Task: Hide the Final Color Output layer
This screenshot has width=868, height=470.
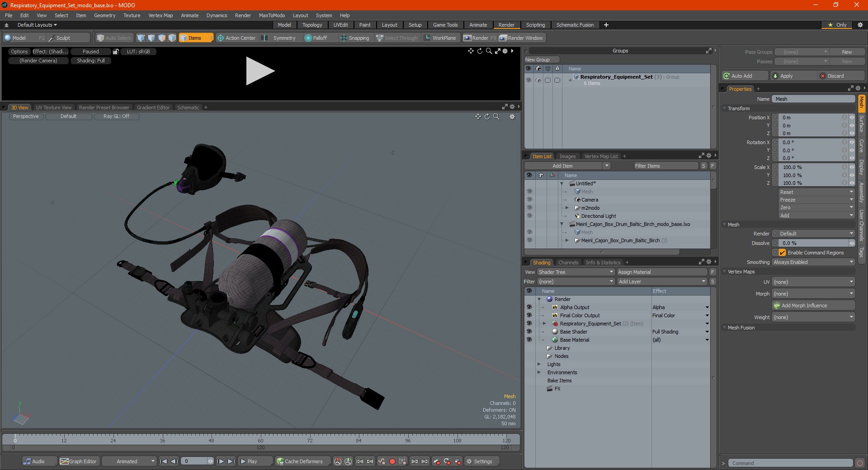Action: coord(529,315)
